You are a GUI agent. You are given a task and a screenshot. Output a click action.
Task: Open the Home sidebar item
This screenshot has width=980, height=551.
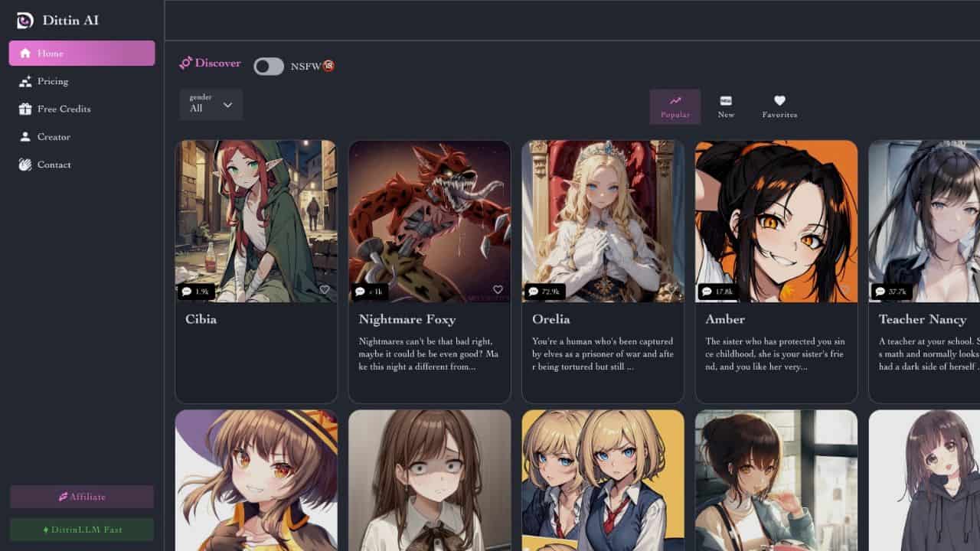[82, 54]
